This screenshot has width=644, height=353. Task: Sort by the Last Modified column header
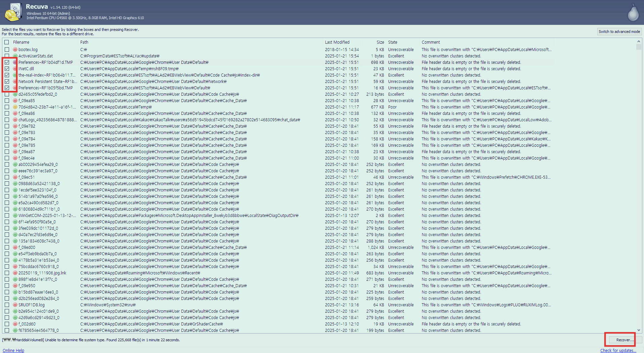337,42
